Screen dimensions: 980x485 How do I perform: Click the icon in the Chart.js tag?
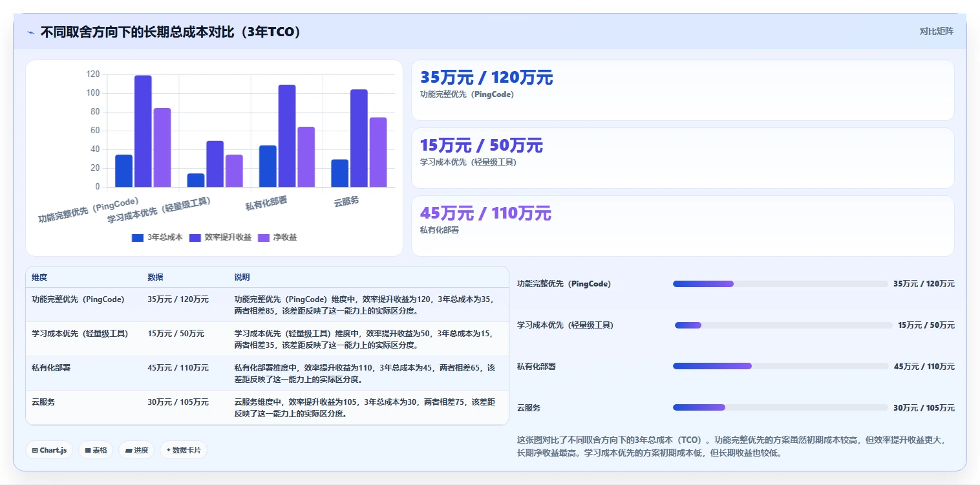(35, 450)
